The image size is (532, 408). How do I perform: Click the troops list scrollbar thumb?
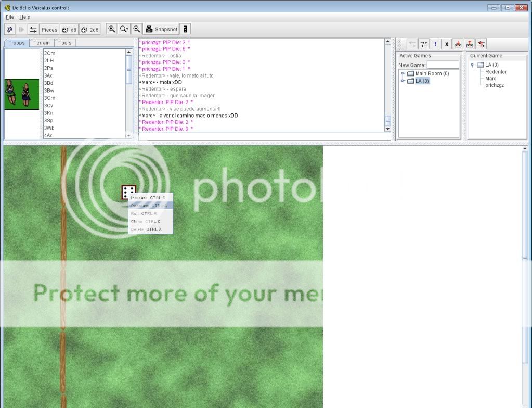click(x=128, y=70)
